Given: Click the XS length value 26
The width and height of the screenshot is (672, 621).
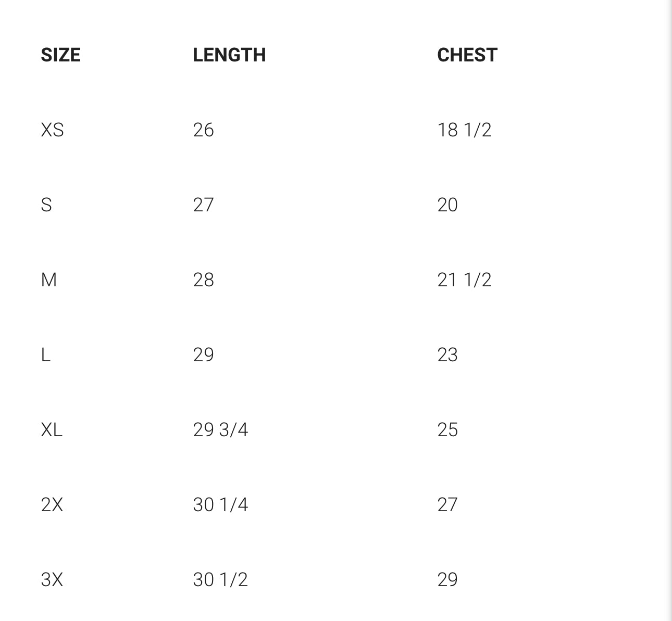Looking at the screenshot, I should 203,130.
